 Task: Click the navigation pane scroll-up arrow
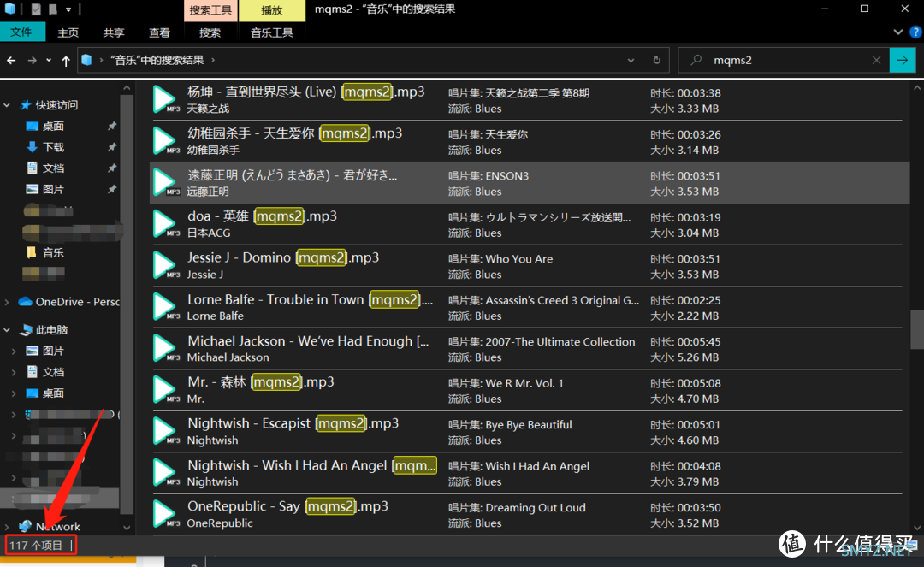click(x=127, y=88)
